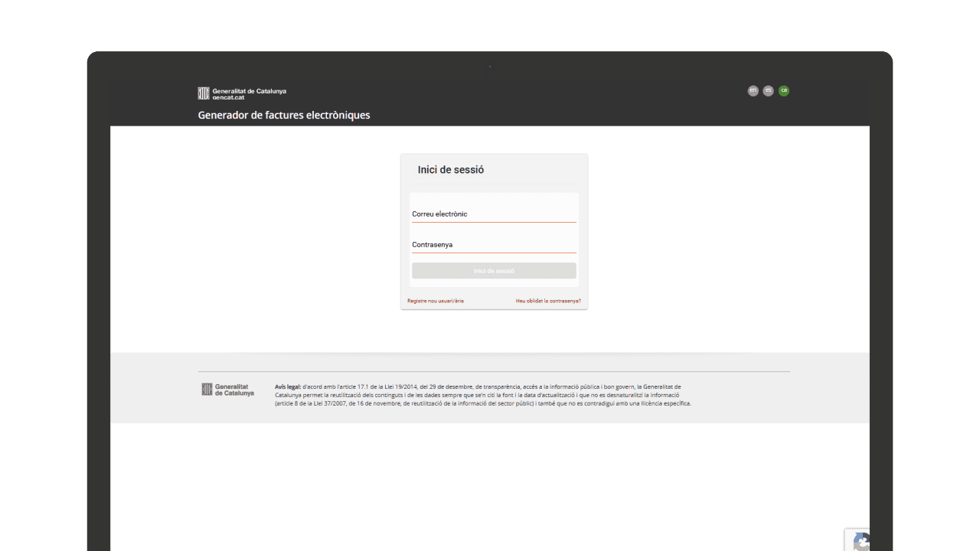
Task: Click the Generalitat emblem in the footer
Action: coord(207,390)
